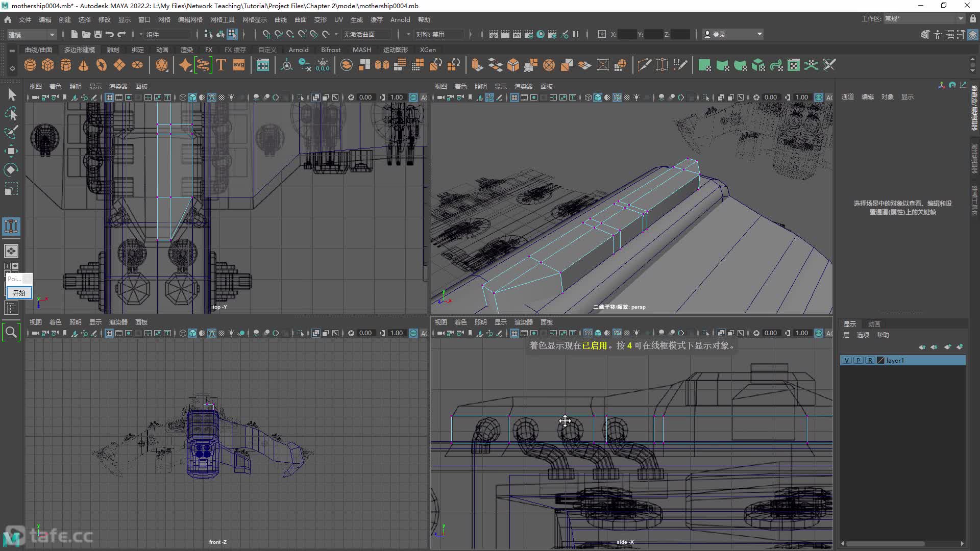The image size is (980, 551).
Task: Create a polygon plane from the shelf
Action: [119, 65]
